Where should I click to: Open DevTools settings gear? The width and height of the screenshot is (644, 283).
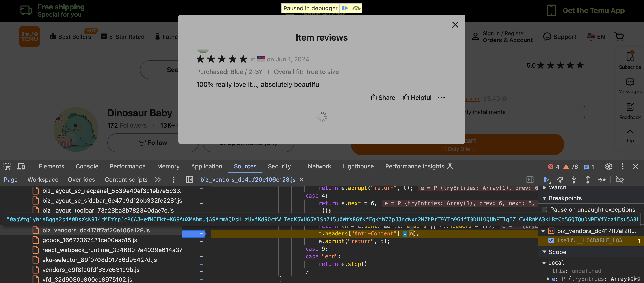tap(609, 166)
